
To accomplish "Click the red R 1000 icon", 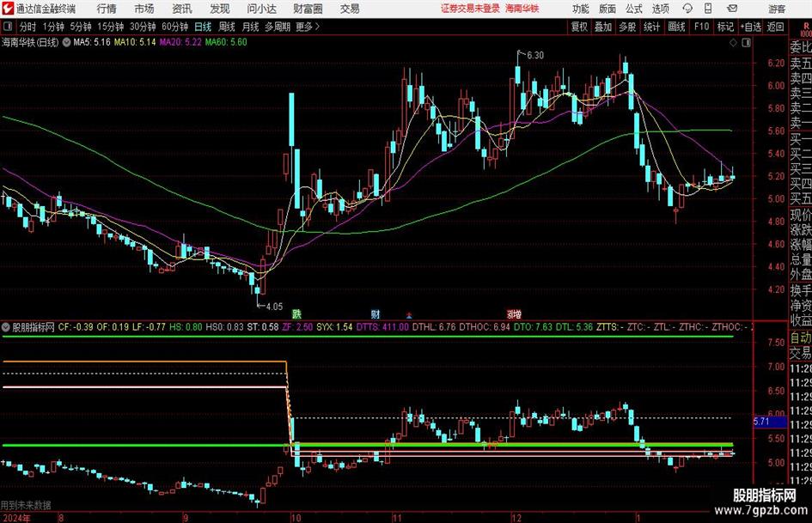I will (x=806, y=29).
